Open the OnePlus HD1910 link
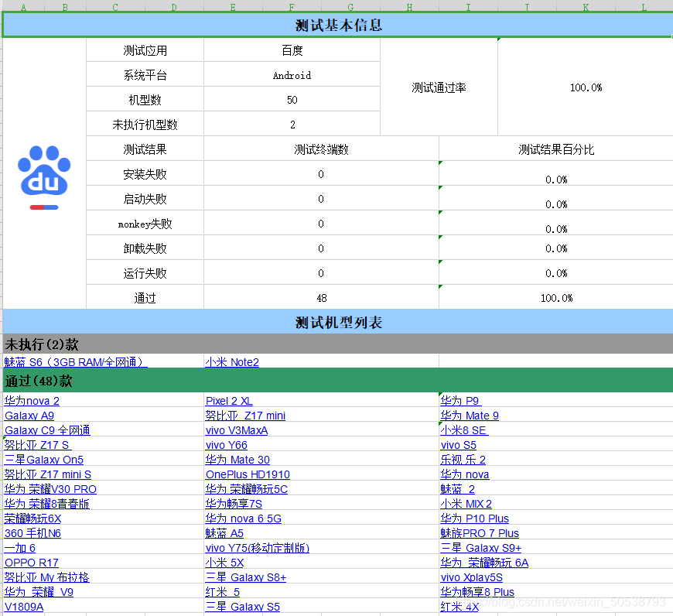The width and height of the screenshot is (673, 616). point(248,474)
